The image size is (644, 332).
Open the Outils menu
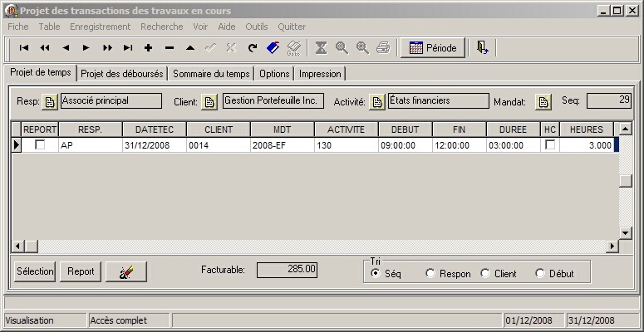tap(257, 27)
